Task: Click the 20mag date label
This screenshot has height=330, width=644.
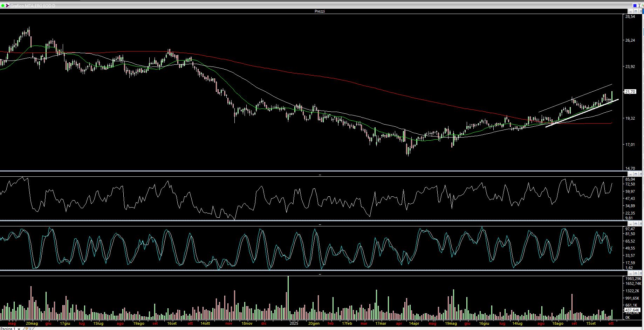Action: pos(32,323)
